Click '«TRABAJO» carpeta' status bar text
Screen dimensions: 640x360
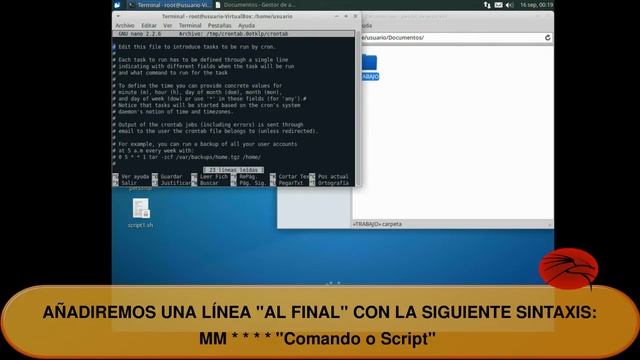tap(377, 224)
